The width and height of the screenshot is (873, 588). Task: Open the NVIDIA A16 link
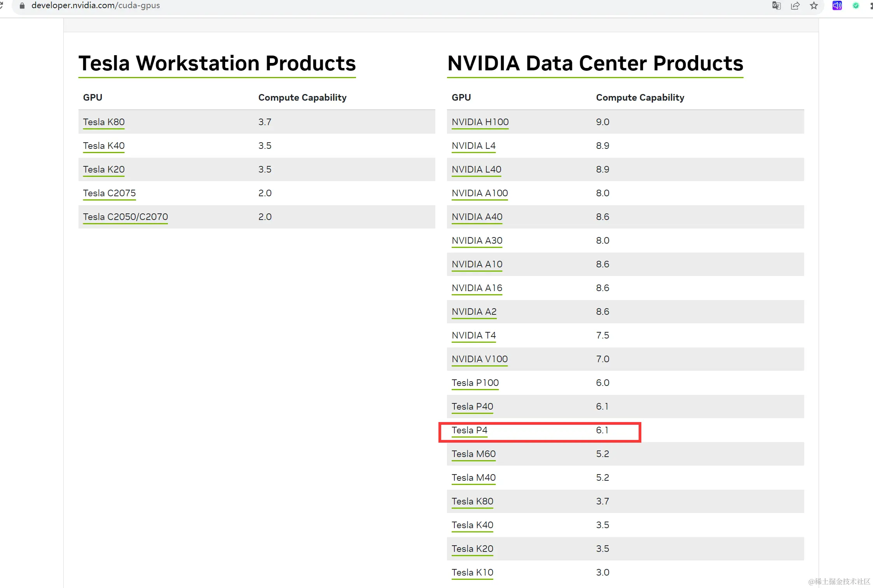pyautogui.click(x=477, y=288)
